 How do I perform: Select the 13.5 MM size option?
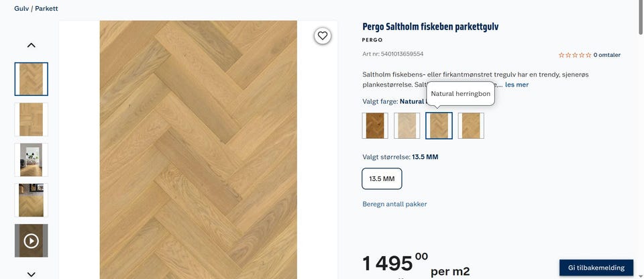[382, 179]
